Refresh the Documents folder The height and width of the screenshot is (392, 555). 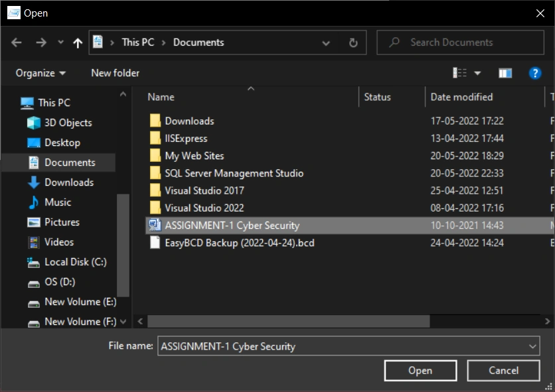[353, 43]
